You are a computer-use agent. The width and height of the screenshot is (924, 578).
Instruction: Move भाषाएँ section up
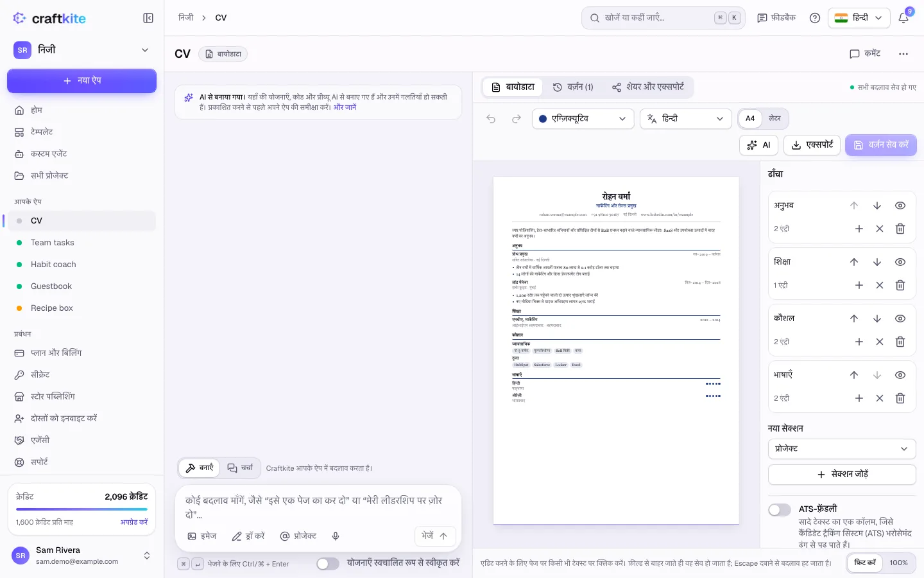tap(854, 375)
